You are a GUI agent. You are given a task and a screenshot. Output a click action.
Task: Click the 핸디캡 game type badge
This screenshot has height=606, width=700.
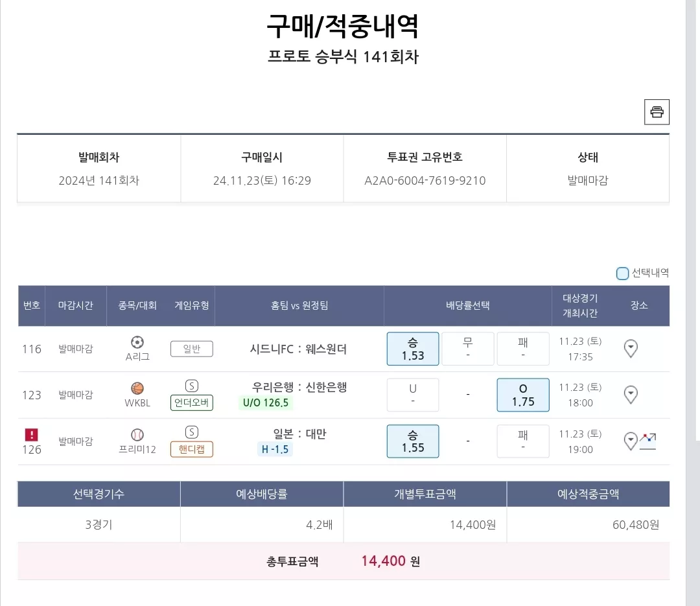tap(191, 449)
